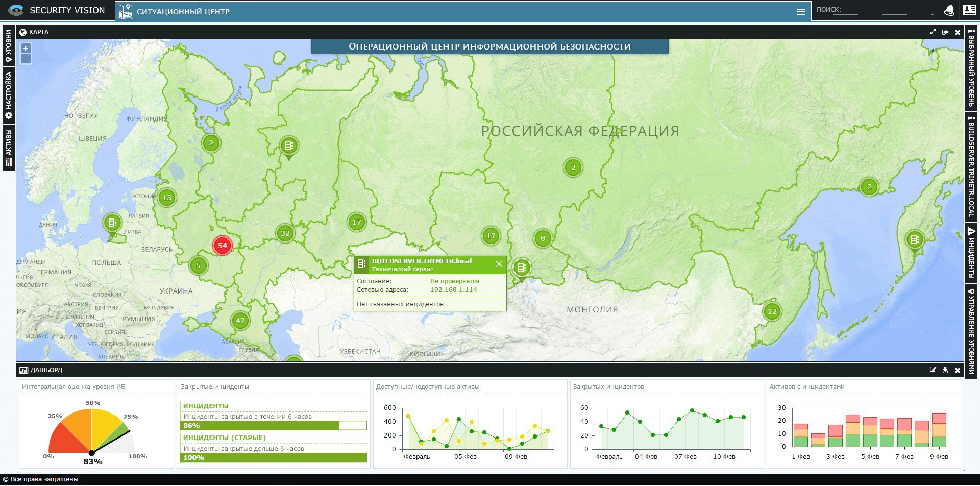This screenshot has width=980, height=486.
Task: Close the BUILDSERVER.TRIMETR.local popup
Action: [x=499, y=264]
